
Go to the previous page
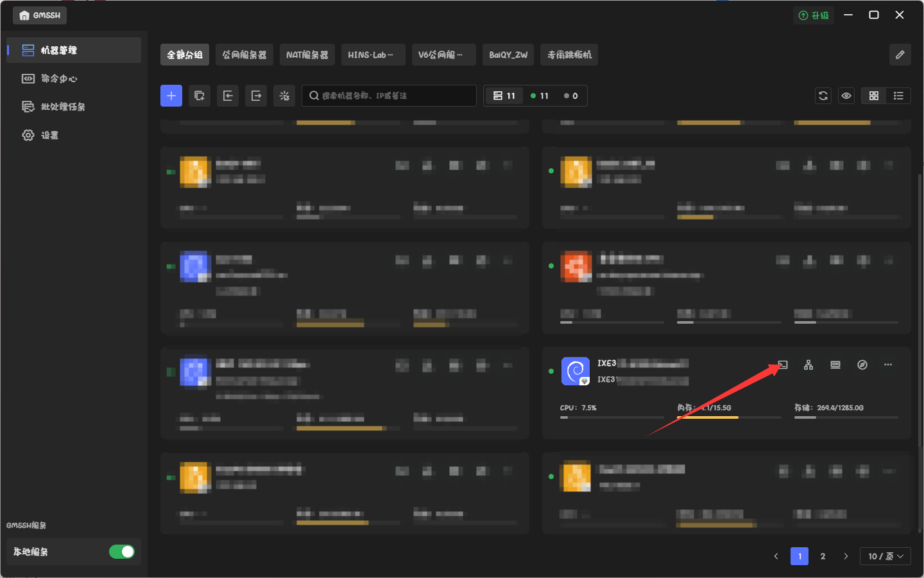click(x=776, y=556)
